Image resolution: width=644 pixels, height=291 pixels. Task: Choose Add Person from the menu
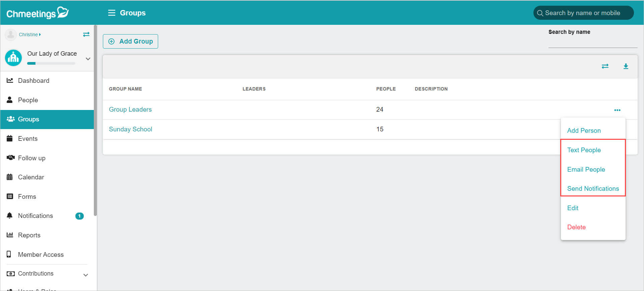pos(584,131)
